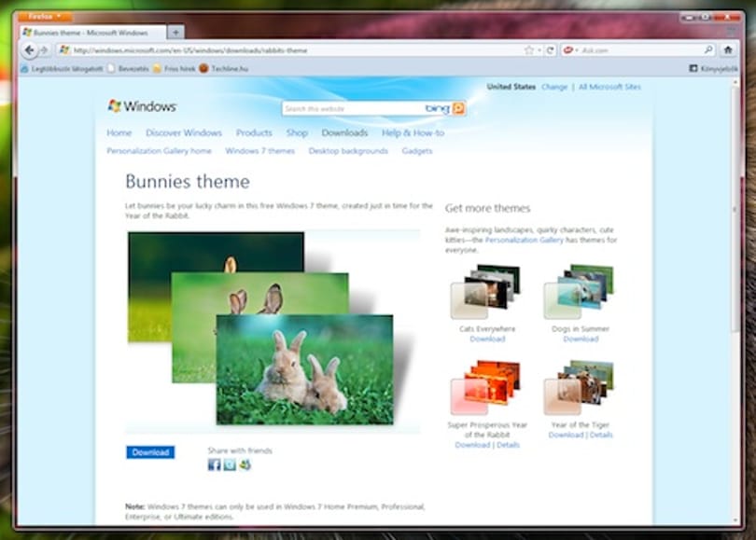Open the Windows 7 themes link
The width and height of the screenshot is (756, 540).
point(259,151)
